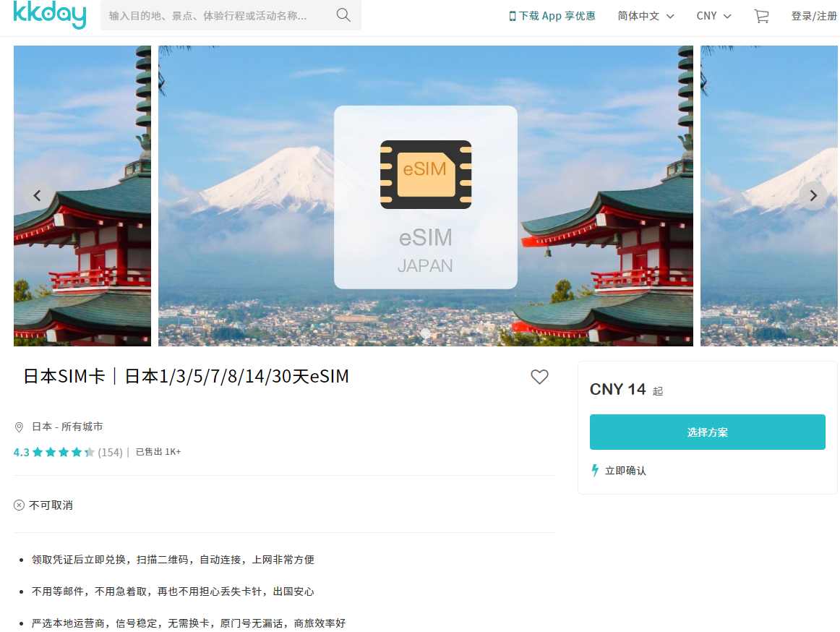
Task: Click the 登录/注册 menu item
Action: tap(814, 14)
